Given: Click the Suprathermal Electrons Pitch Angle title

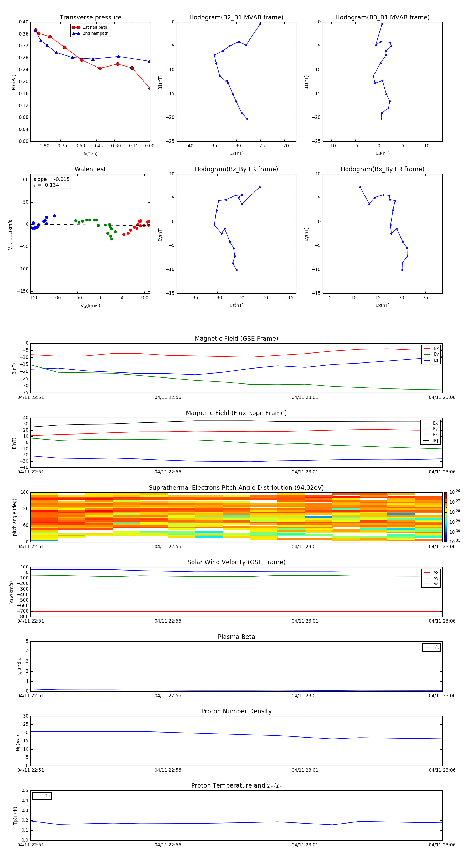Looking at the screenshot, I should click(x=236, y=488).
